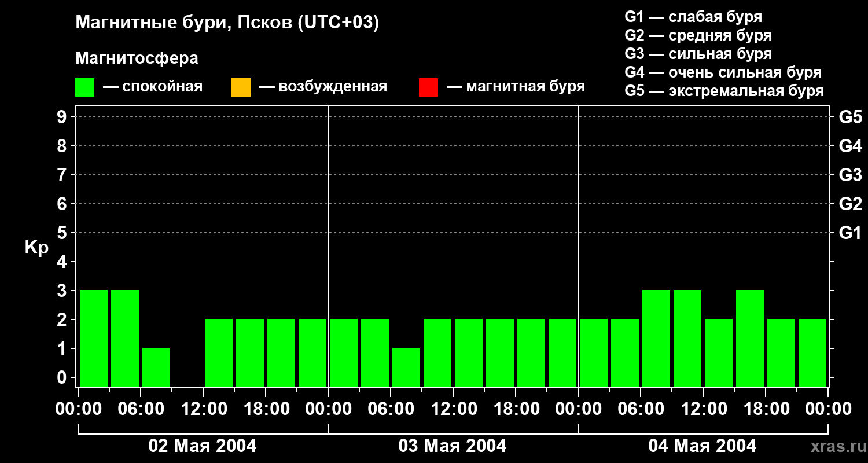Click the orange "возбужденная" legend swatch
This screenshot has height=463, width=868.
click(x=241, y=87)
